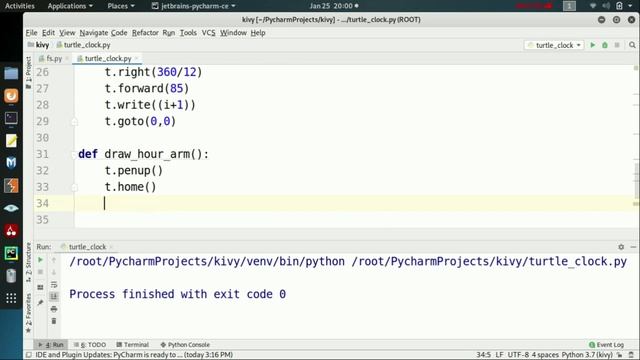Open Files from the dock
Viewport: 640px width, 360px height.
click(11, 73)
